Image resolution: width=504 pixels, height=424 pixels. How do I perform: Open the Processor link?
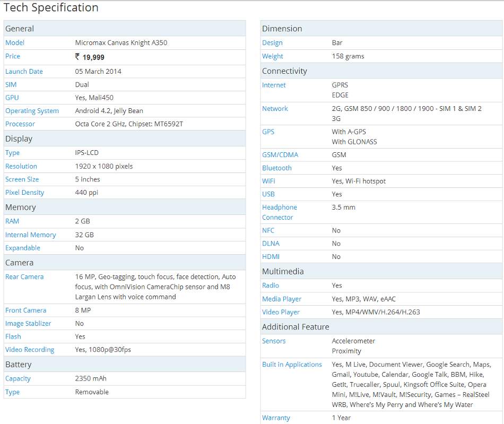[x=20, y=124]
